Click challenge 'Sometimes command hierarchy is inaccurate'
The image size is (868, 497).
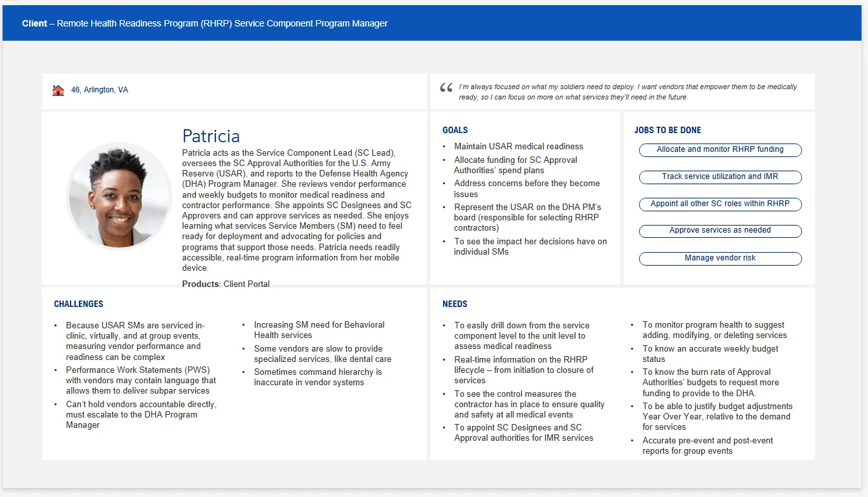(x=318, y=377)
